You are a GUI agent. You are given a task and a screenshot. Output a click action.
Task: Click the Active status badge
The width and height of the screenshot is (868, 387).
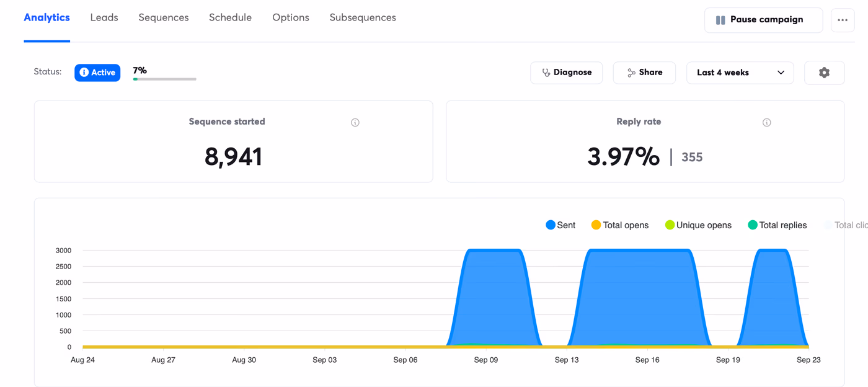97,73
